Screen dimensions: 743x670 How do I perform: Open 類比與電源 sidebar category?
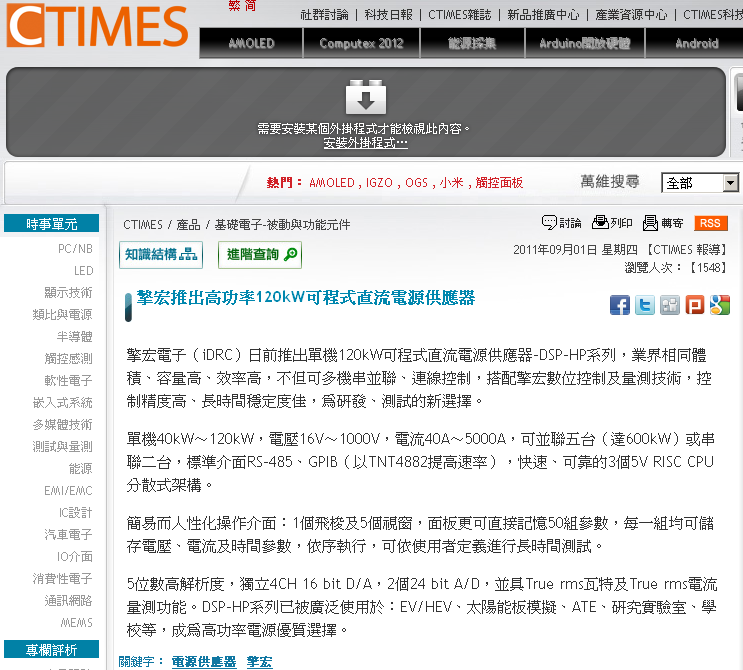pyautogui.click(x=62, y=315)
